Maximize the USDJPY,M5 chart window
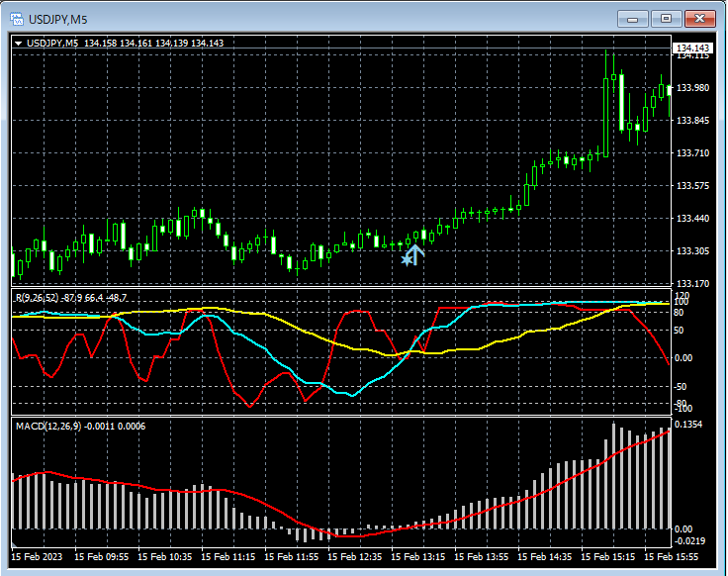The height and width of the screenshot is (576, 728). [x=666, y=19]
